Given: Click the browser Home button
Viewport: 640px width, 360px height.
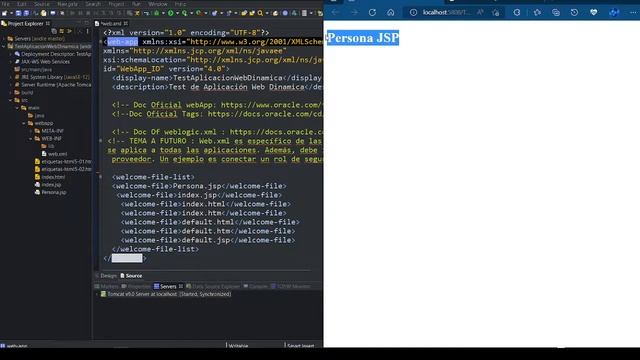Looking at the screenshot, I should [391, 12].
